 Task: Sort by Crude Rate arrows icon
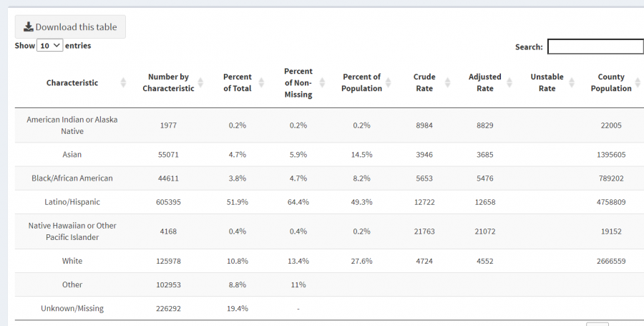(447, 83)
